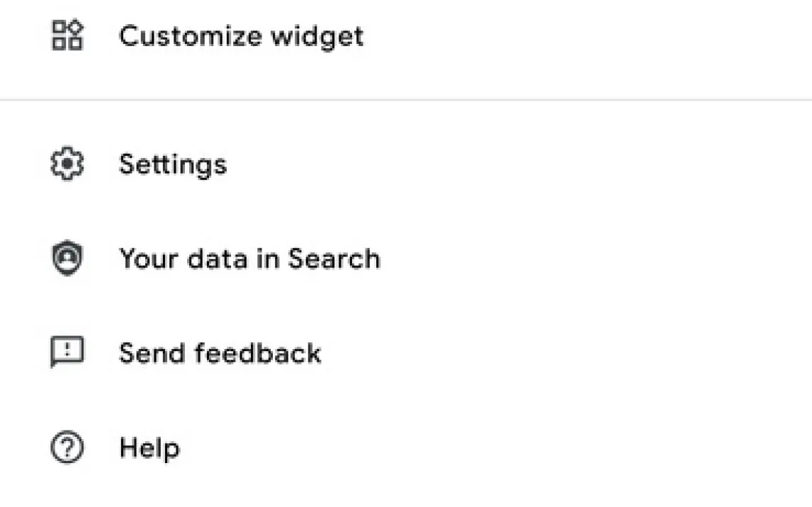Select Your data in Search

249,258
